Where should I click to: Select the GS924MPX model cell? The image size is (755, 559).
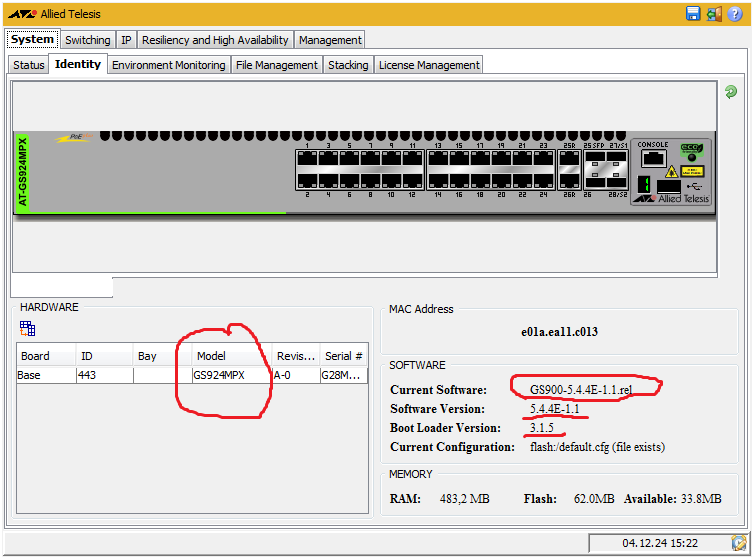point(232,375)
